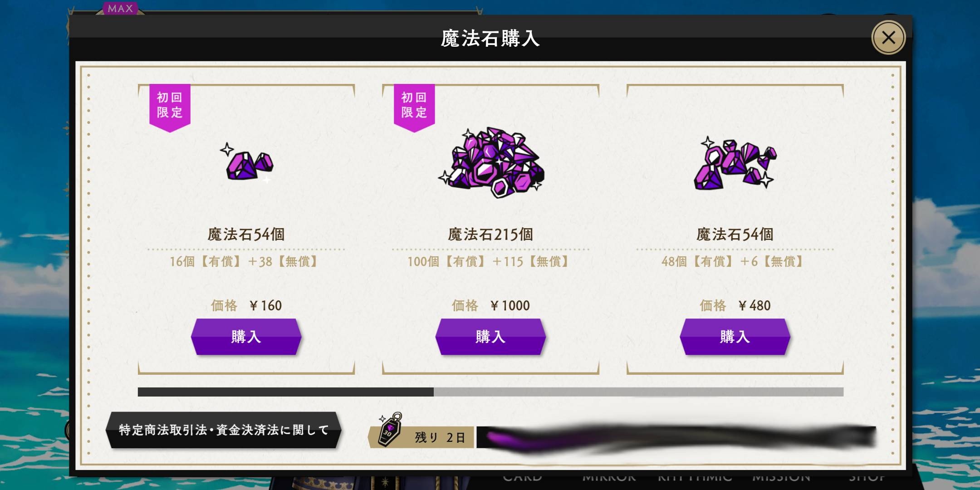The image size is (980, 490).
Task: Open 特定商法取引法・資金決済法に関して notice
Action: (x=224, y=430)
